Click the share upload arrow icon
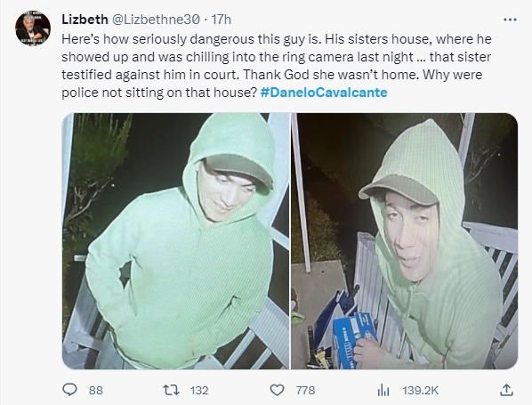Image resolution: width=532 pixels, height=405 pixels. coord(506,390)
